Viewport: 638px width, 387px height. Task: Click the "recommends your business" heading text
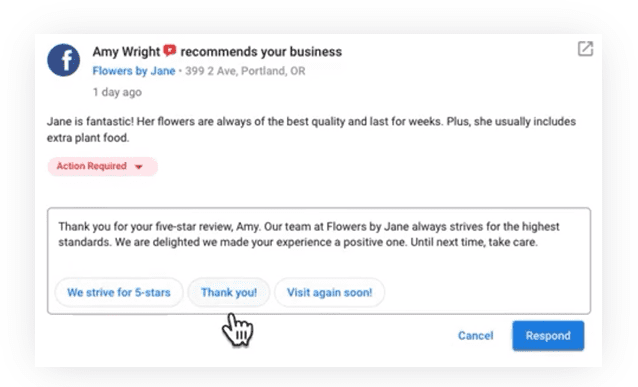[x=261, y=52]
